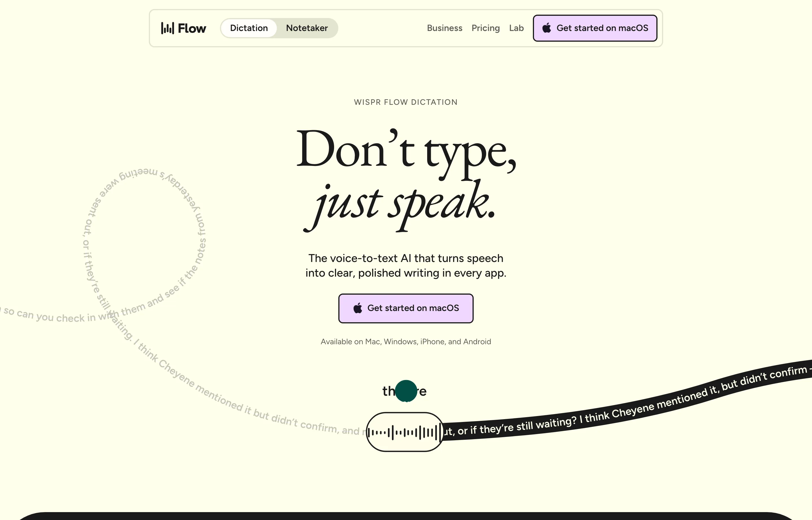This screenshot has height=520, width=812.
Task: Click the audio waveform recording pill
Action: point(405,432)
